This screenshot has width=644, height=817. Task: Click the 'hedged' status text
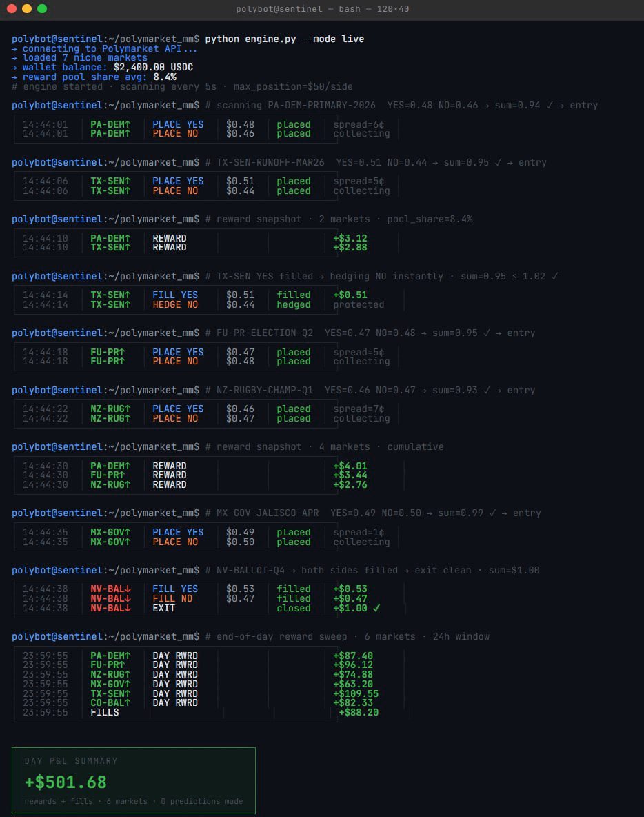[294, 305]
